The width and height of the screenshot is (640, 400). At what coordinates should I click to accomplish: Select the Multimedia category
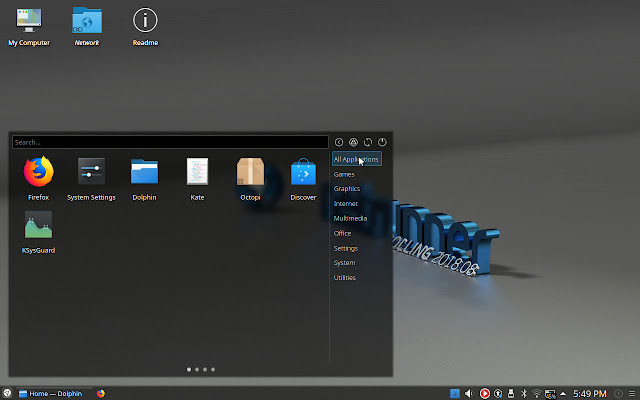click(350, 218)
